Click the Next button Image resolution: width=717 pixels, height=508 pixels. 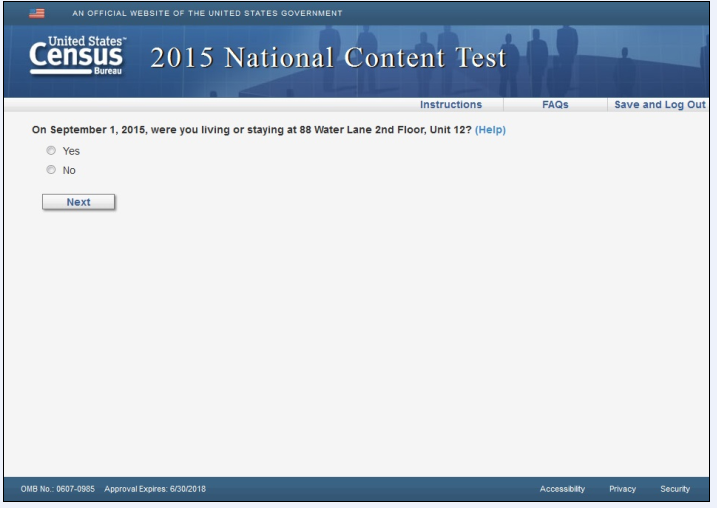pos(78,202)
